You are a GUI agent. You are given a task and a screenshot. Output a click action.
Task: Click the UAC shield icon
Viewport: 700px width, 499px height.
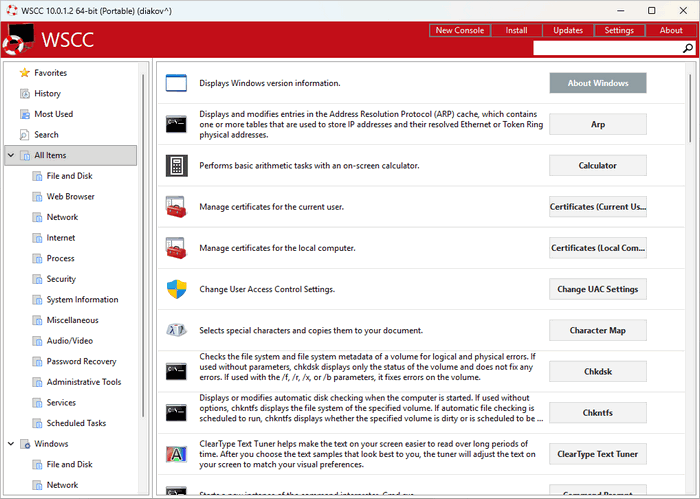[177, 289]
